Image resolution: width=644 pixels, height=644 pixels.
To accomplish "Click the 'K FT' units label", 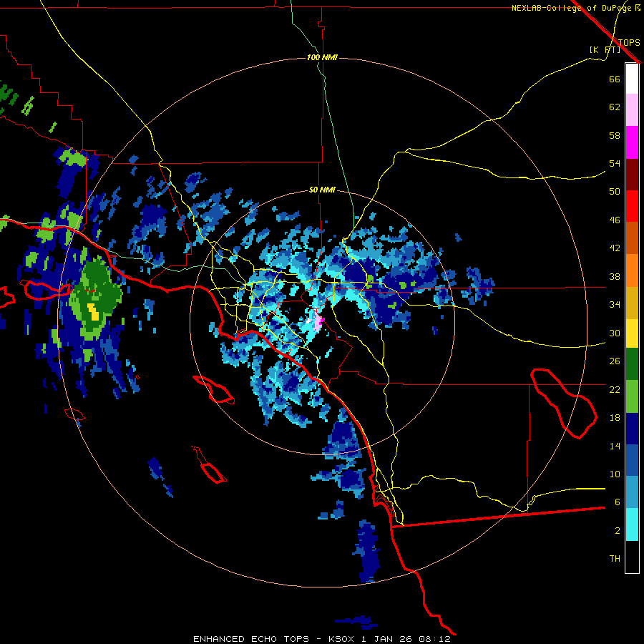I will tap(605, 49).
